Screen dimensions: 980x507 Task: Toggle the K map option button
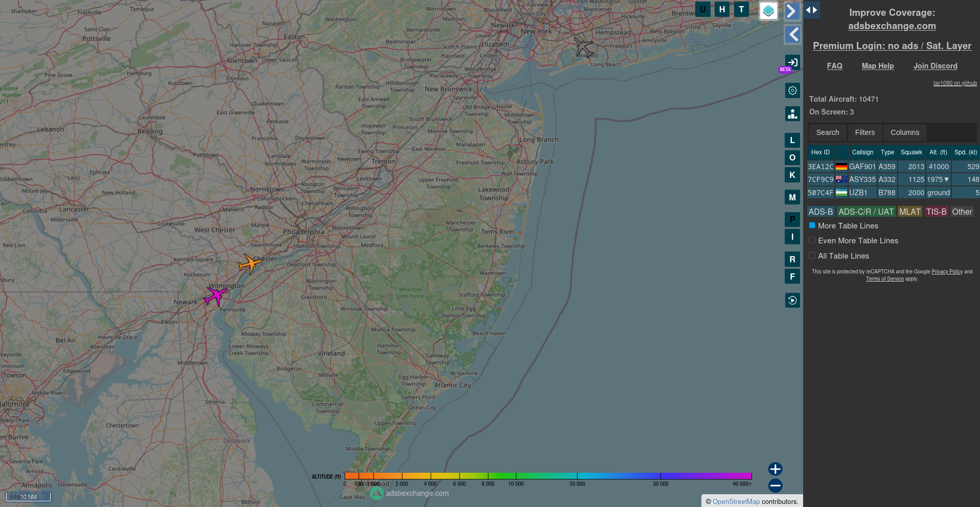tap(792, 175)
